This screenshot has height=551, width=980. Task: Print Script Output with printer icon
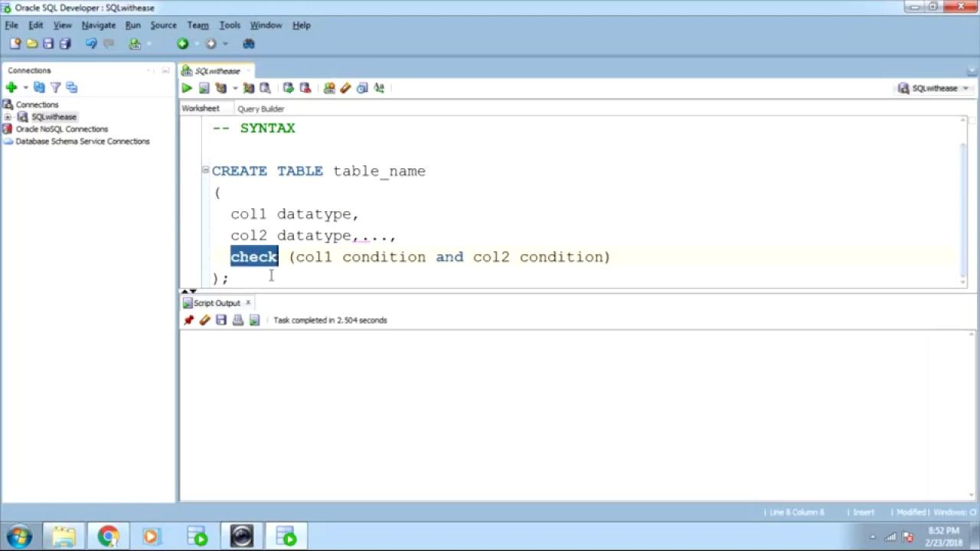(238, 320)
